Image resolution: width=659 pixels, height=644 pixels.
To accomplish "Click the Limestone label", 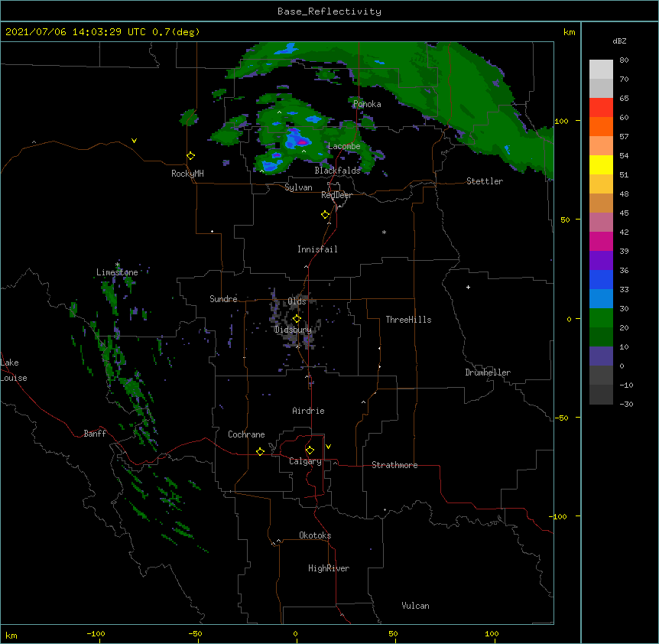I will [x=117, y=272].
